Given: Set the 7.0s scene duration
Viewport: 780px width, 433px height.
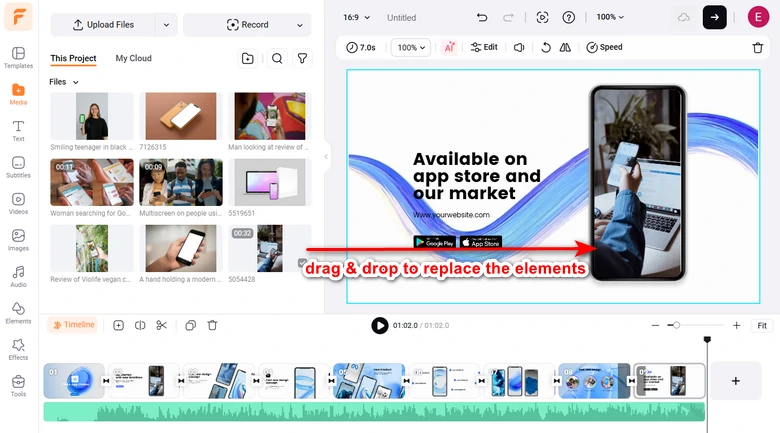Looking at the screenshot, I should pyautogui.click(x=361, y=47).
